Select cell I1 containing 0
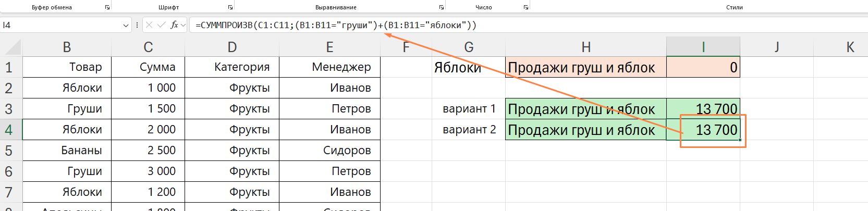This screenshot has width=868, height=211. tap(703, 67)
